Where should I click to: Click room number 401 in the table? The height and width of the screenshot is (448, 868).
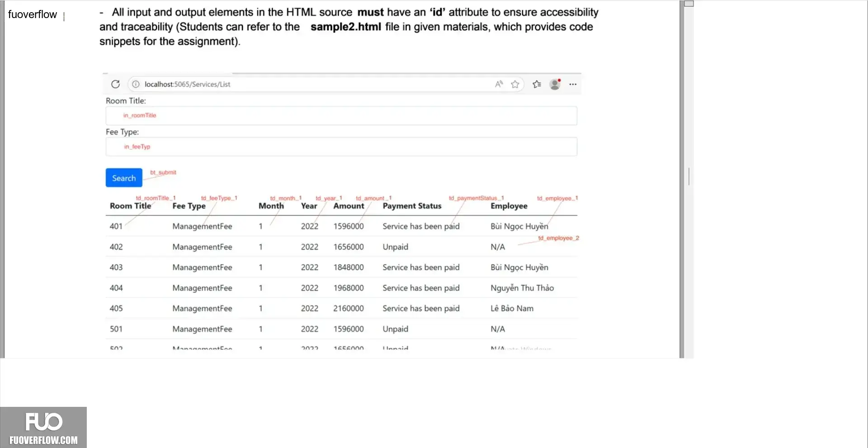(x=116, y=226)
